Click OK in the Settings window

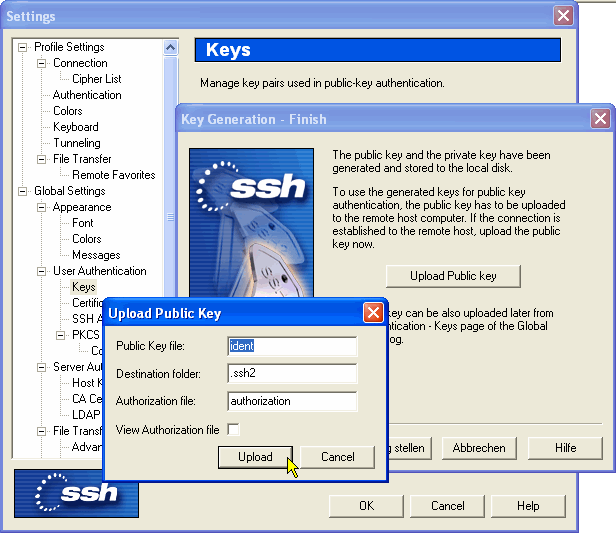(366, 506)
